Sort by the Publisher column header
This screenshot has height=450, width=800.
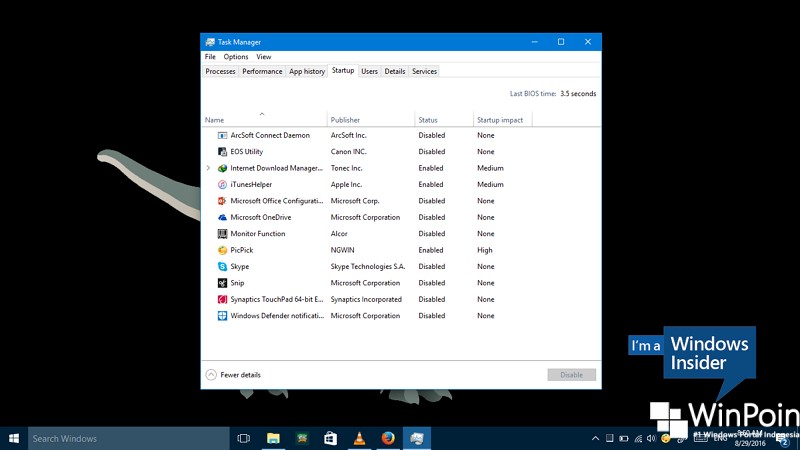coord(371,119)
